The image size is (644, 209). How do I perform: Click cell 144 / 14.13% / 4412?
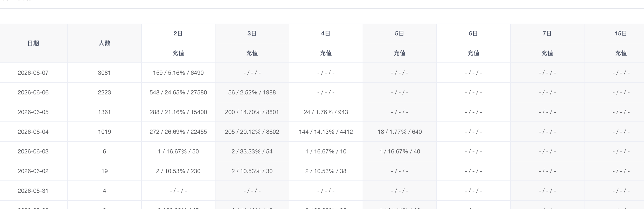click(326, 132)
